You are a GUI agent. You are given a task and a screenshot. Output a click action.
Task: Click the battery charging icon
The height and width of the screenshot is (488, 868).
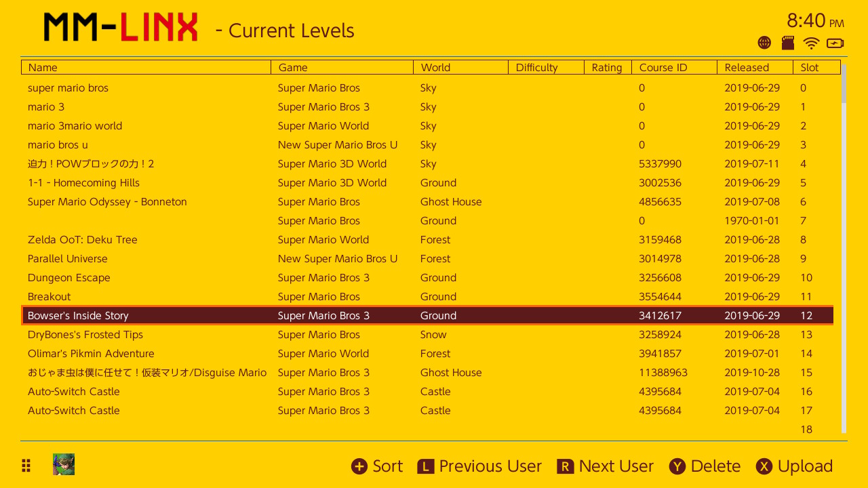[x=835, y=43]
